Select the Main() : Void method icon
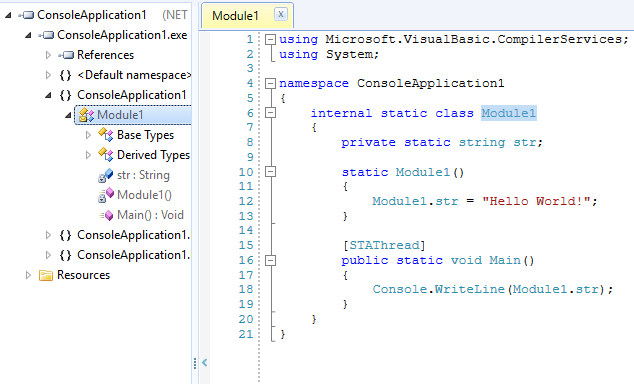This screenshot has width=634, height=384. 106,215
